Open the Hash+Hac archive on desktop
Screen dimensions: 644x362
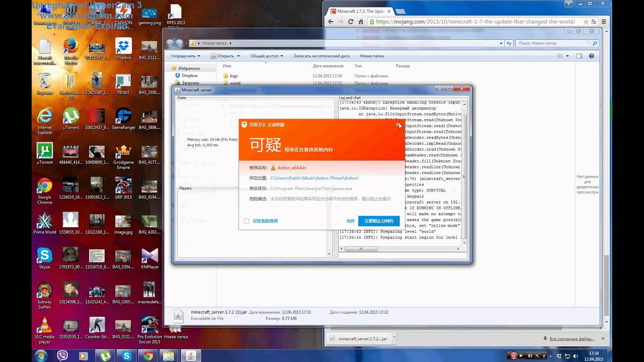point(70,86)
